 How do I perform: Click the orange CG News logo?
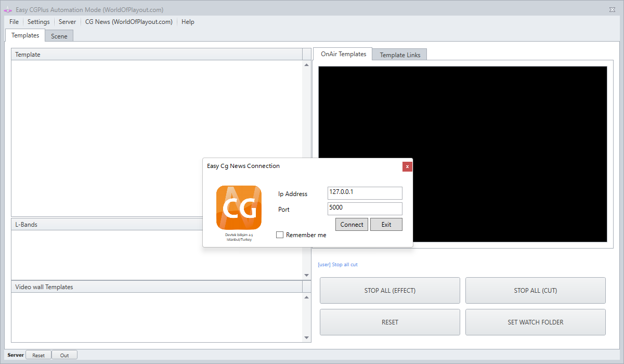click(x=239, y=207)
